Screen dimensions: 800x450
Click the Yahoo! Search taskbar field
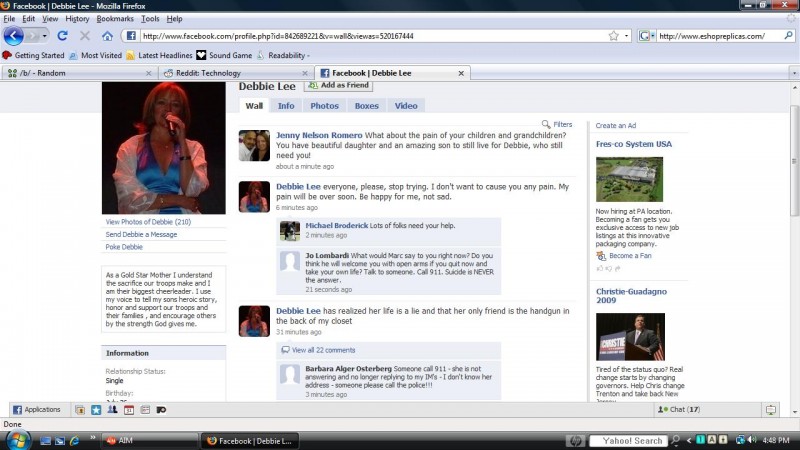(x=629, y=441)
